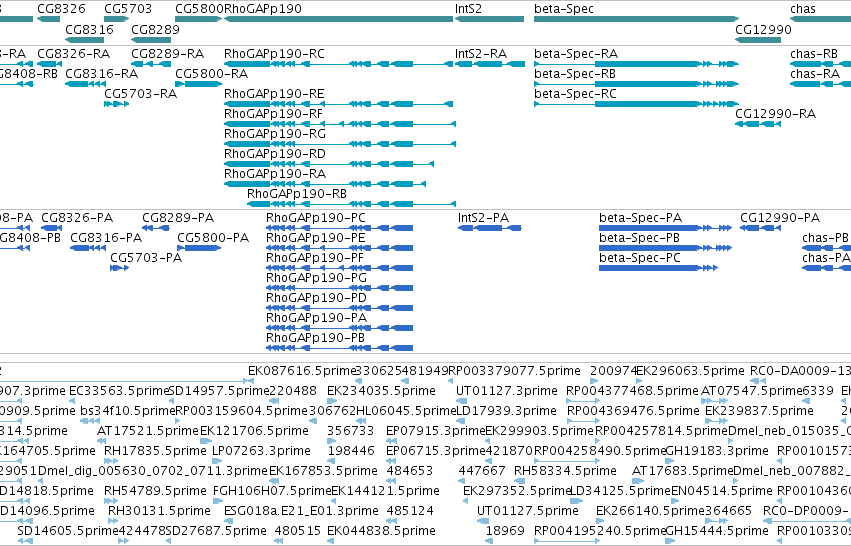Image resolution: width=851 pixels, height=546 pixels.
Task: Open transcript RhoGAPp190-RF
Action: click(273, 114)
